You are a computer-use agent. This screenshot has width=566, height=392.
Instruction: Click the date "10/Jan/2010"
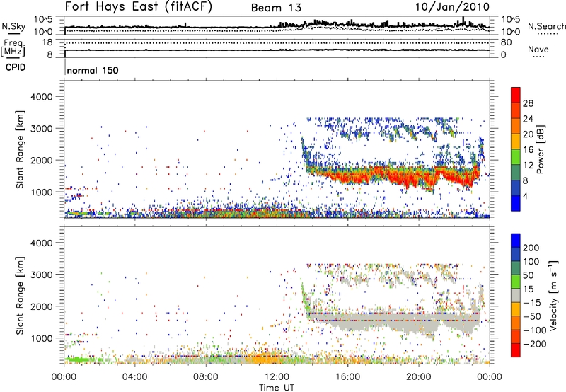(x=452, y=7)
